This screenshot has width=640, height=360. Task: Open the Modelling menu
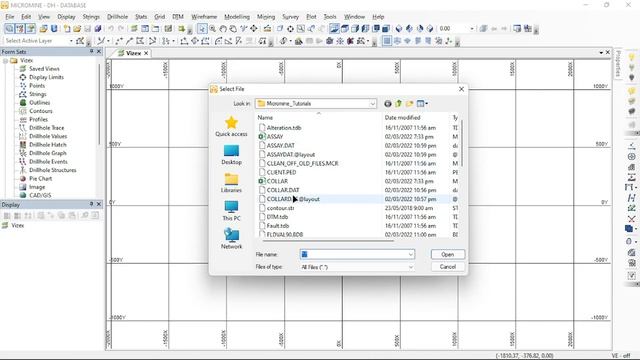tap(237, 17)
